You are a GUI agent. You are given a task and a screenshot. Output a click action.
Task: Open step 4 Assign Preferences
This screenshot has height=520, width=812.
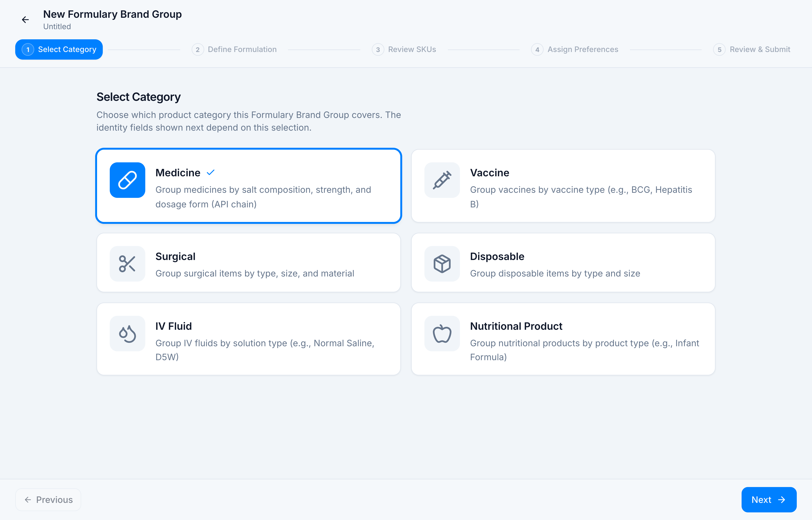575,49
